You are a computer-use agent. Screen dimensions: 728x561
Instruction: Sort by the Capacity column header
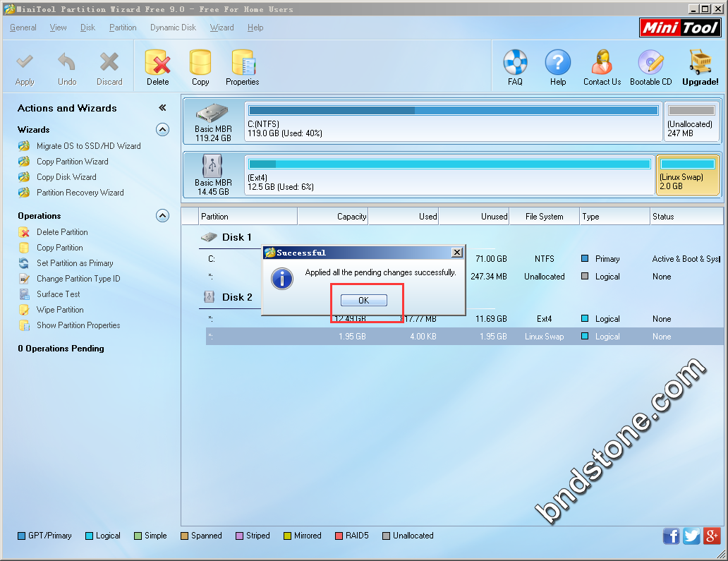pos(333,217)
